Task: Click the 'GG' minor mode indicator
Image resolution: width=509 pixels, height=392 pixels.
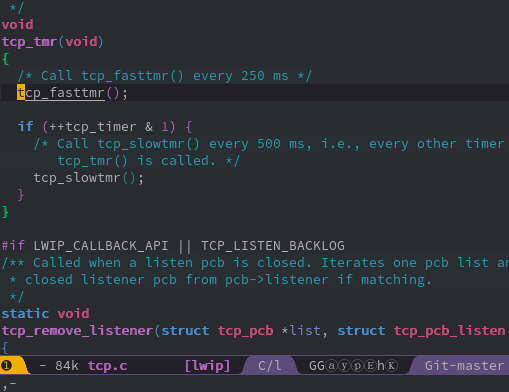Action: tap(317, 366)
